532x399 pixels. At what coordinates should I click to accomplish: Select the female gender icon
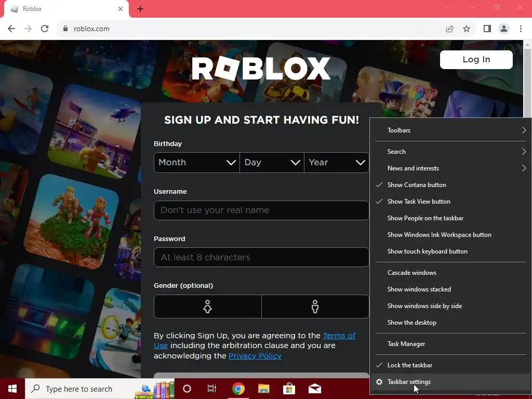[x=208, y=307]
